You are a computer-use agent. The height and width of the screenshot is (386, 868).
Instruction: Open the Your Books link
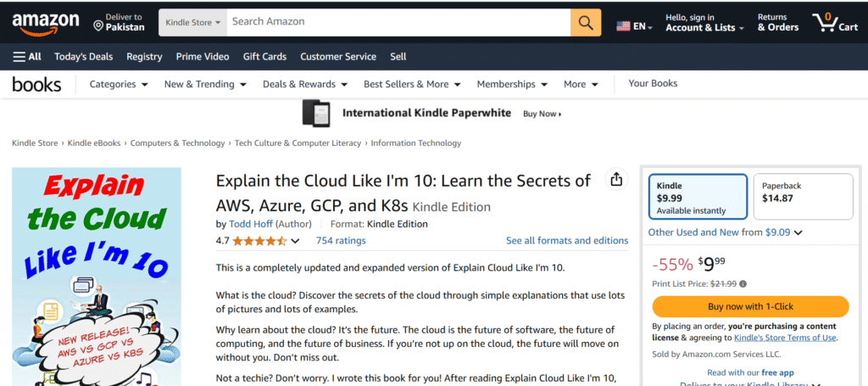[653, 84]
